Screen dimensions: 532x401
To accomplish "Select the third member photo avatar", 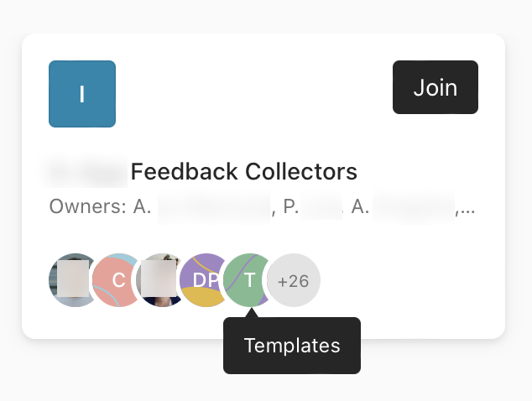I will click(159, 280).
